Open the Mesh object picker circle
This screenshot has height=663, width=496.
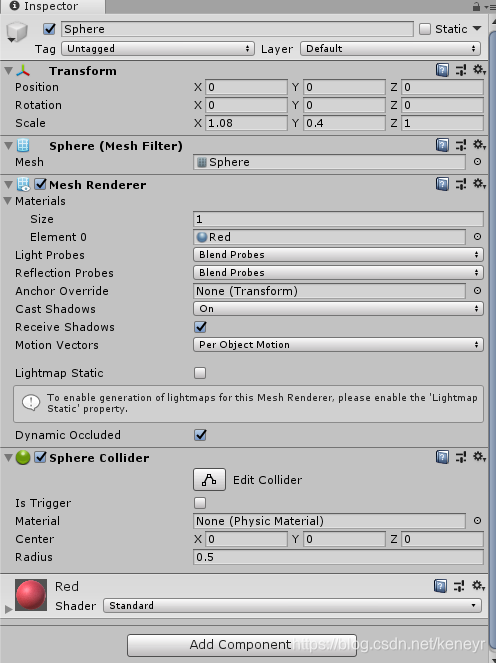click(477, 162)
